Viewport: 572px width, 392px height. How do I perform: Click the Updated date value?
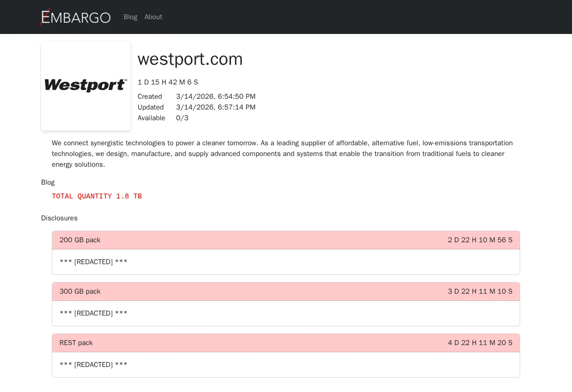[216, 107]
